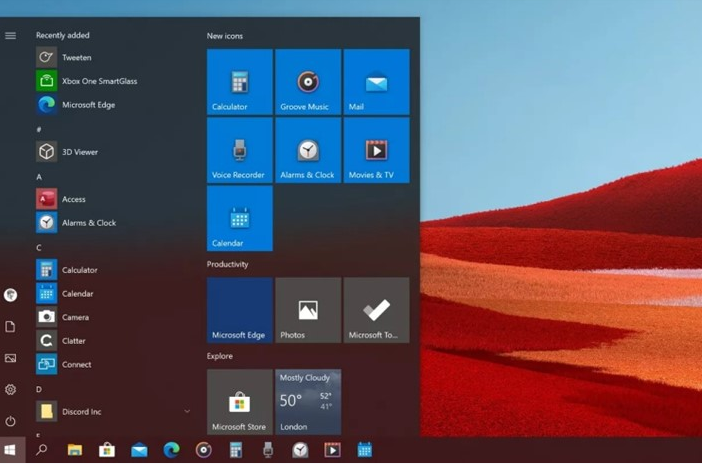
Task: Expand the Discord Inc folder chevron
Action: pyautogui.click(x=187, y=411)
